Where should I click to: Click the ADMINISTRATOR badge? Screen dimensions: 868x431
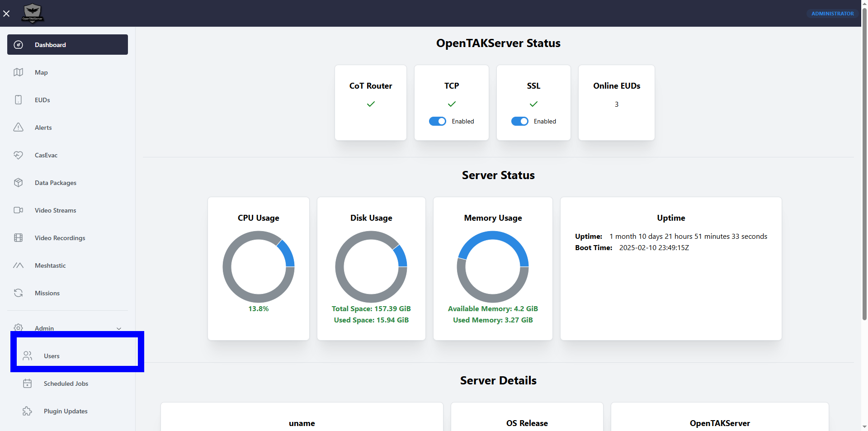[832, 14]
